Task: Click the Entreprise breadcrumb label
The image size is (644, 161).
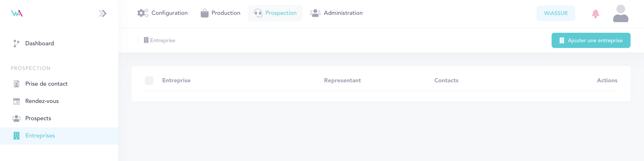Action: coord(162,40)
